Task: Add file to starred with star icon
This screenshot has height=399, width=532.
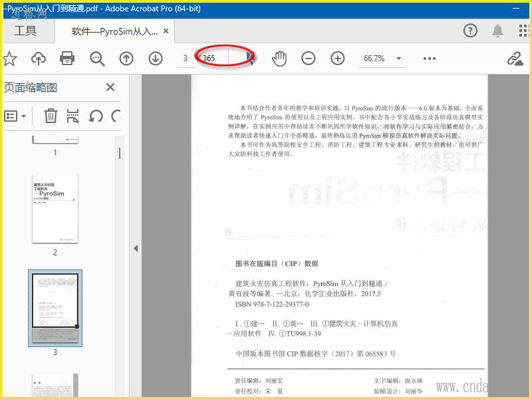Action: [x=10, y=59]
